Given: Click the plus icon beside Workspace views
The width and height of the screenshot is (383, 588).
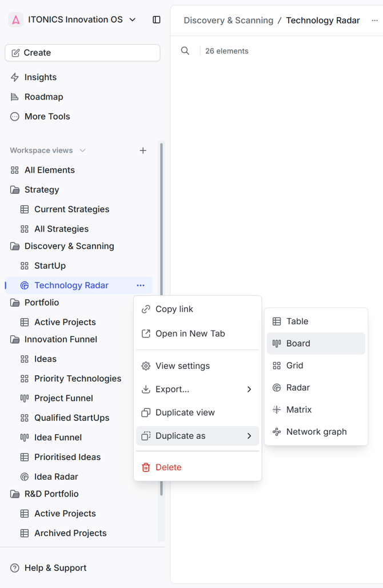Looking at the screenshot, I should click(143, 150).
